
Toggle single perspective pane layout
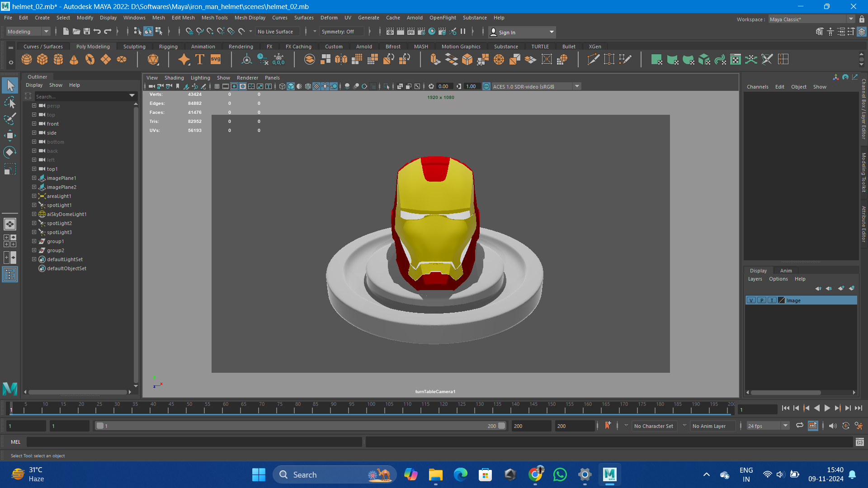pos(10,224)
